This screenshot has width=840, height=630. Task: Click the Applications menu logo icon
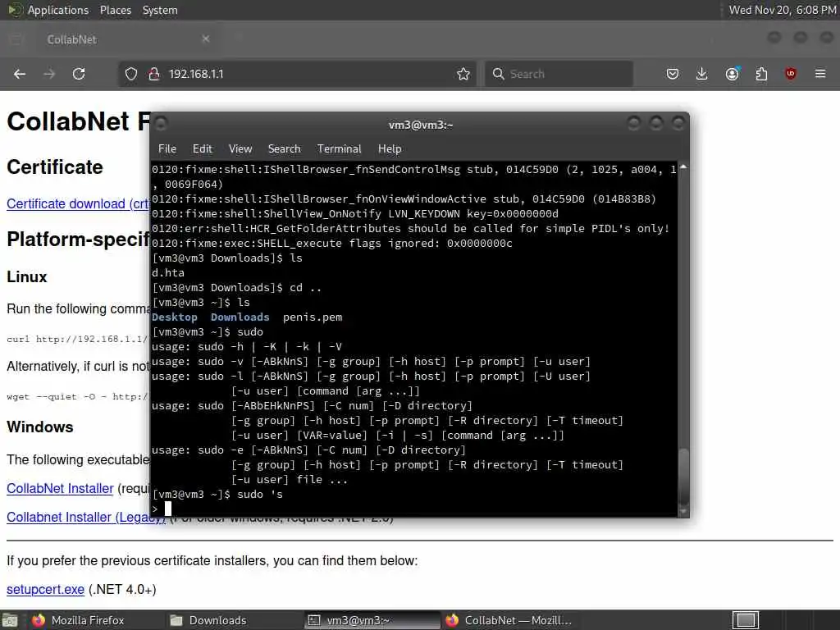point(15,10)
